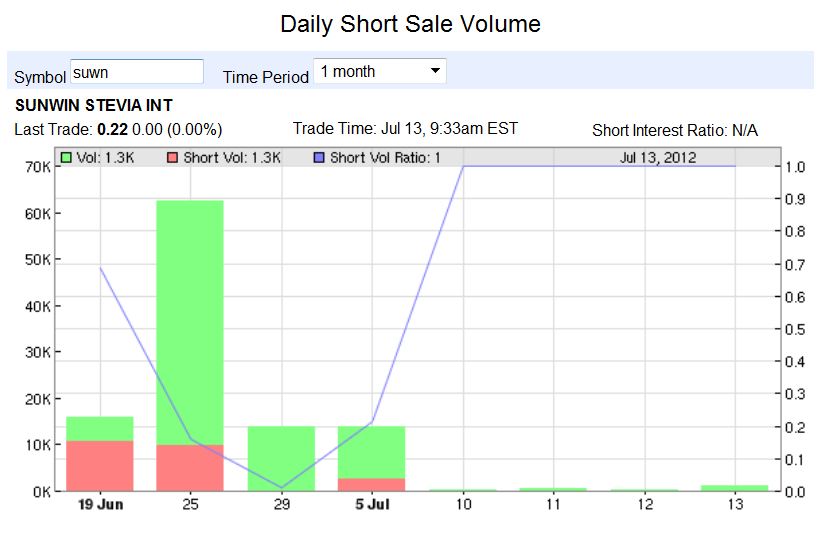
Task: Click the green bar for 29
Action: click(x=281, y=458)
